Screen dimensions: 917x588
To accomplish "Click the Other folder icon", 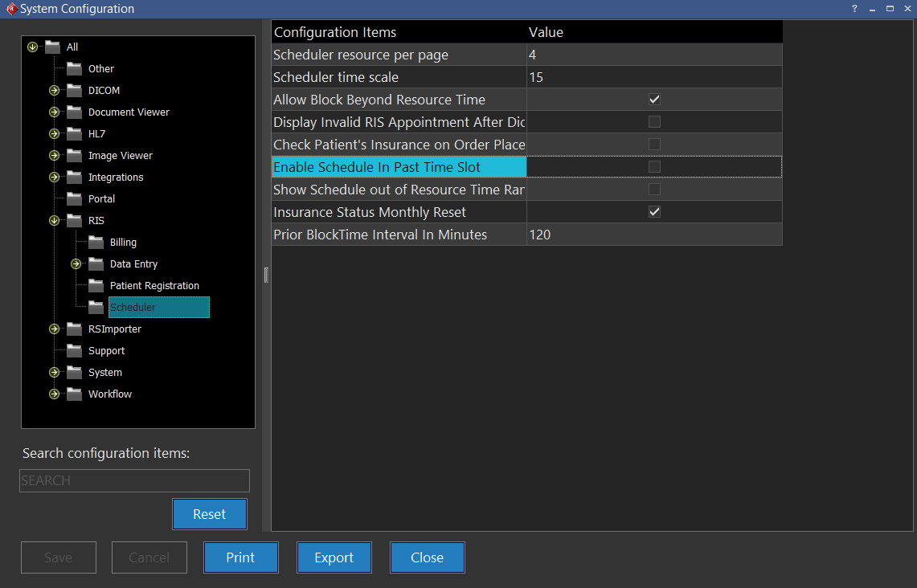I will [x=74, y=68].
